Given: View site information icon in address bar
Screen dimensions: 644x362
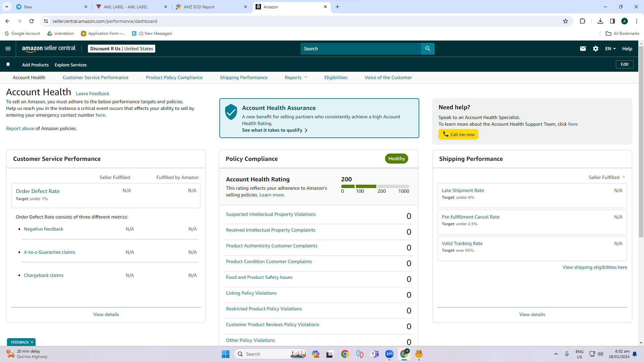Looking at the screenshot, I should [46, 21].
